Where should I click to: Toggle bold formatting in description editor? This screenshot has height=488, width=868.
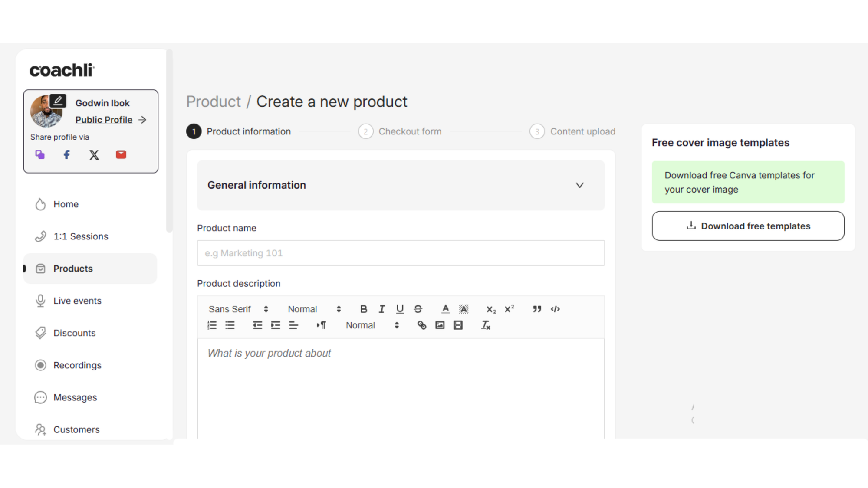click(x=364, y=309)
